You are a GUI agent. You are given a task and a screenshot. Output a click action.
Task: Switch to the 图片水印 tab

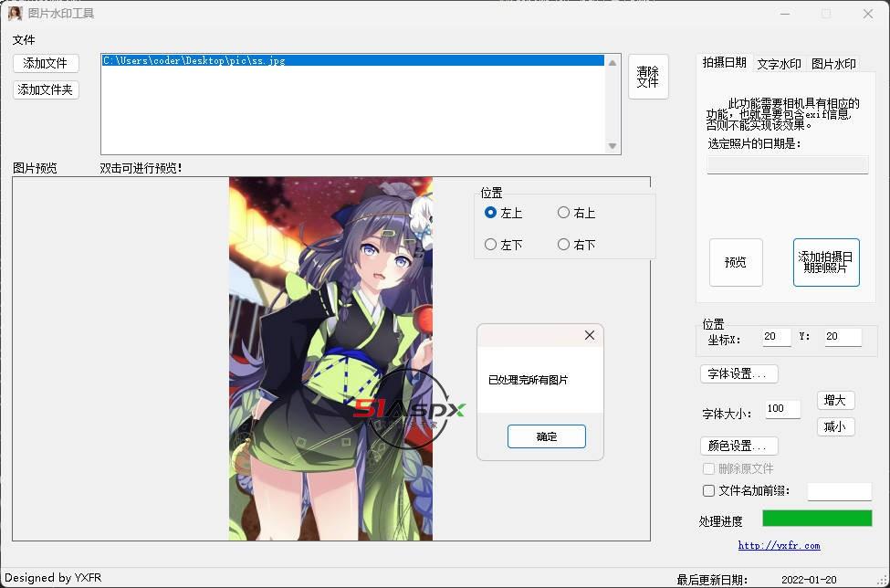coord(833,64)
